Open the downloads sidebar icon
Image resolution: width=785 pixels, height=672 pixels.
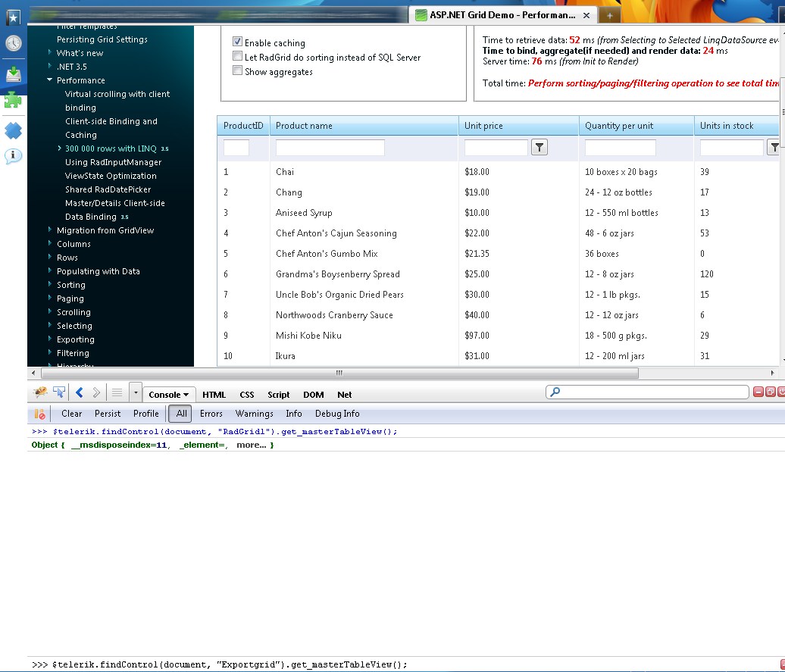pyautogui.click(x=13, y=74)
